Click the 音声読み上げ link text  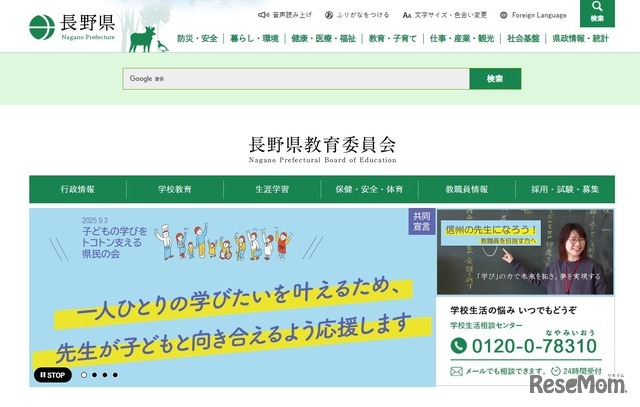pyautogui.click(x=292, y=15)
